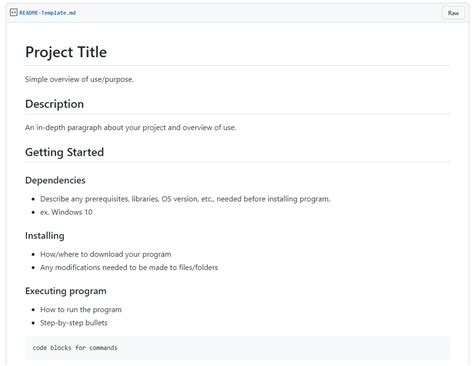Select the Executing program subheading
Screen dimensions: 474x366
(x=66, y=291)
